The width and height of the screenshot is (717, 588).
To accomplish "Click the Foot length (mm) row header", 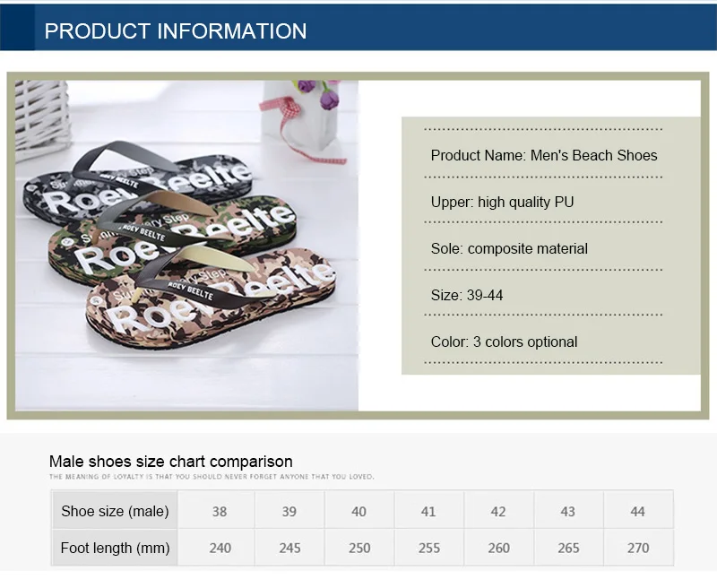I will [115, 548].
